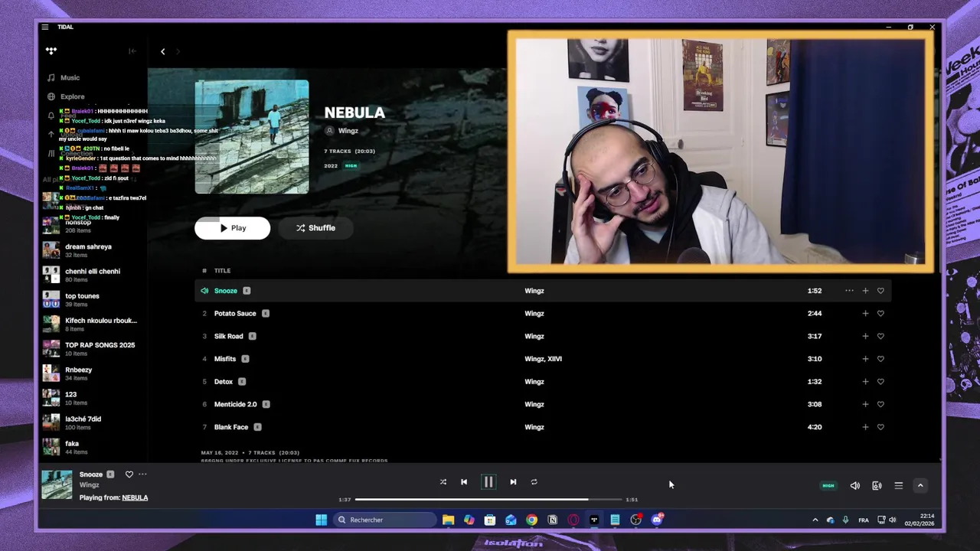Open Discord from the taskbar
This screenshot has width=980, height=551.
pyautogui.click(x=657, y=520)
